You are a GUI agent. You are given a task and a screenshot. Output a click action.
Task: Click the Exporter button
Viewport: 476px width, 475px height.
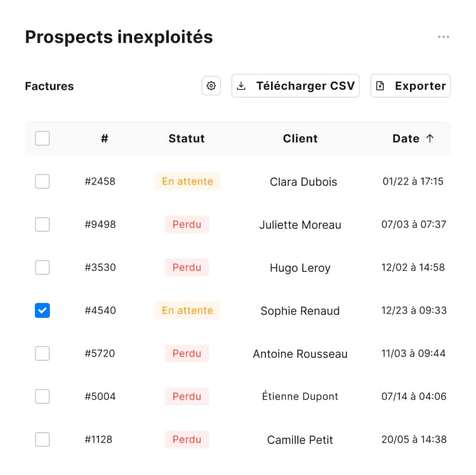(x=411, y=86)
